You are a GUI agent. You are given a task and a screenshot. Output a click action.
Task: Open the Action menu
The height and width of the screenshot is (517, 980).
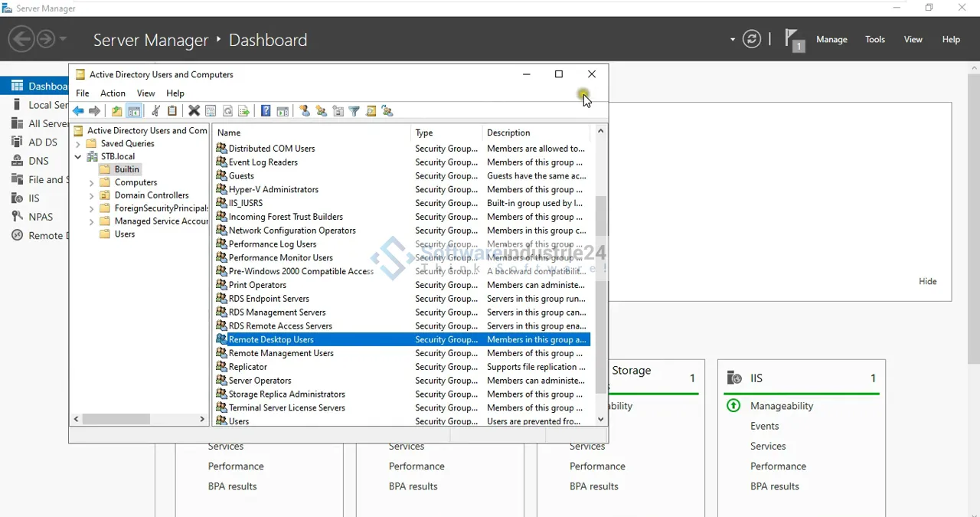[x=113, y=93]
